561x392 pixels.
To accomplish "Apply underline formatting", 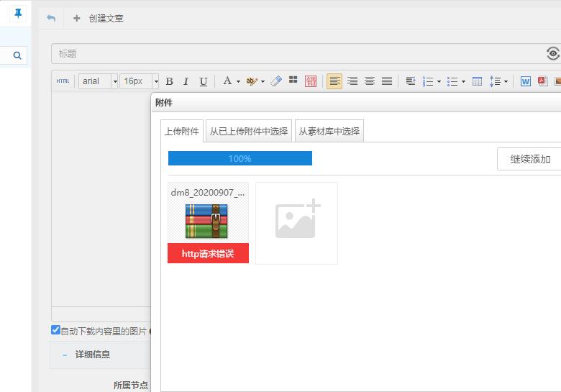I will (203, 81).
